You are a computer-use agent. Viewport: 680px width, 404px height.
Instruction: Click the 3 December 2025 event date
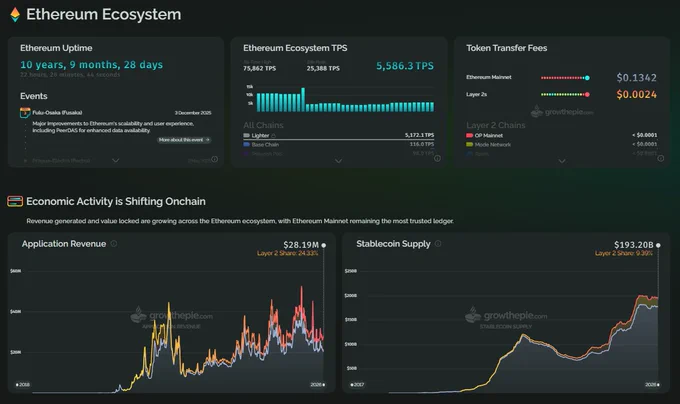click(x=193, y=113)
